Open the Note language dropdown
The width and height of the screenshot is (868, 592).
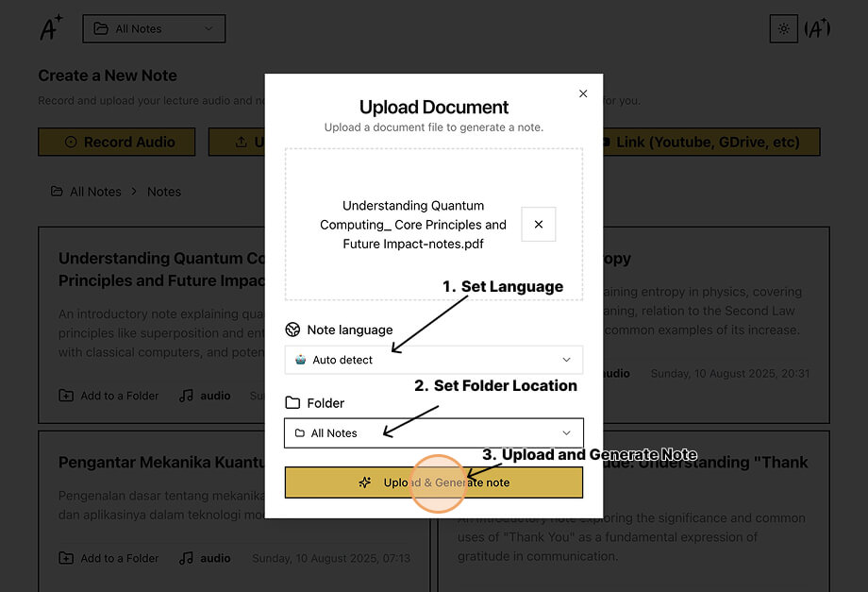[433, 360]
